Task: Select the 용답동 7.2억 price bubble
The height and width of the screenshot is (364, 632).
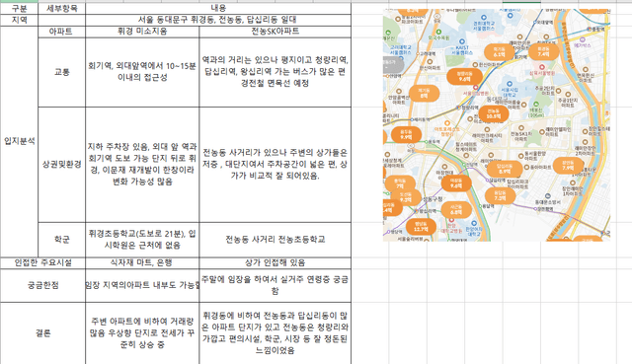Action: click(500, 195)
